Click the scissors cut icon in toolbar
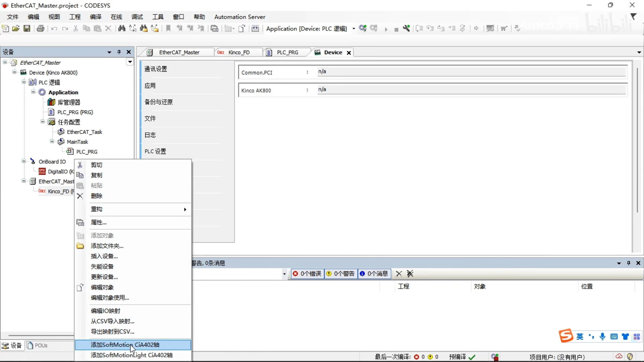This screenshot has height=362, width=644. click(75, 28)
